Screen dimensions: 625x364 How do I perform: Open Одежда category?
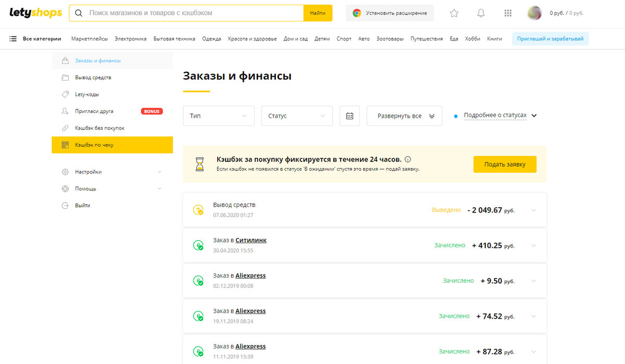(x=211, y=39)
